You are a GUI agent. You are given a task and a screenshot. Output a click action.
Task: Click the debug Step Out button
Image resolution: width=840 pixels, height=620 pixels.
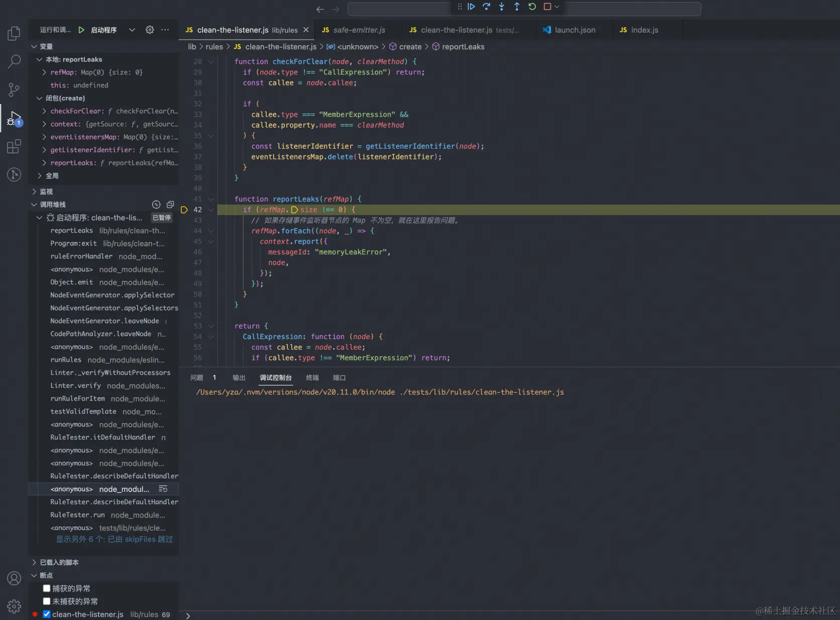pos(516,7)
